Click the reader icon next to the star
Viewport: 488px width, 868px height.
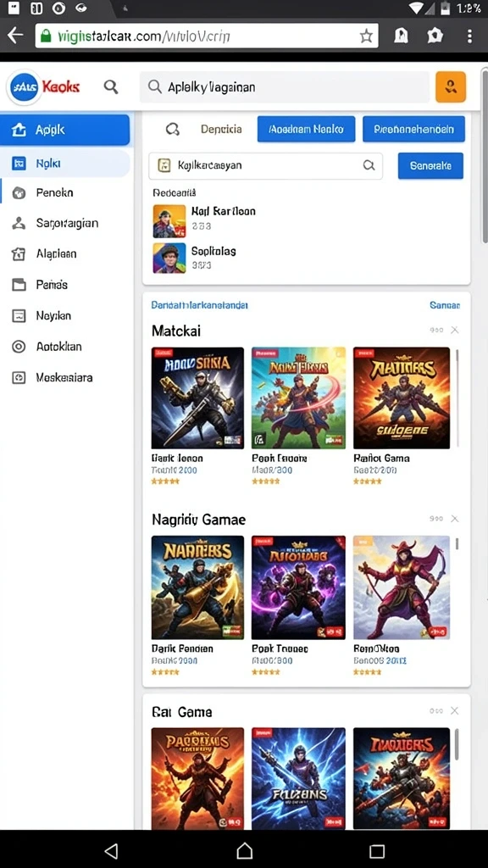pos(401,36)
